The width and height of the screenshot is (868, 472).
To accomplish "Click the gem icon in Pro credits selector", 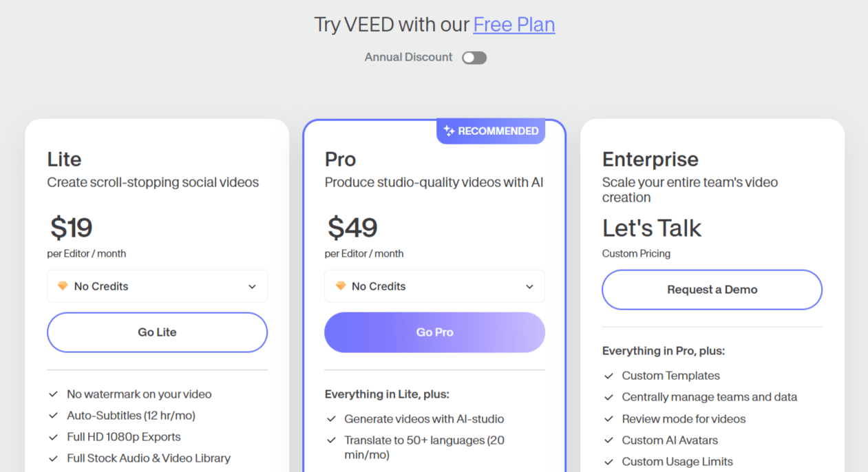I will tap(340, 286).
